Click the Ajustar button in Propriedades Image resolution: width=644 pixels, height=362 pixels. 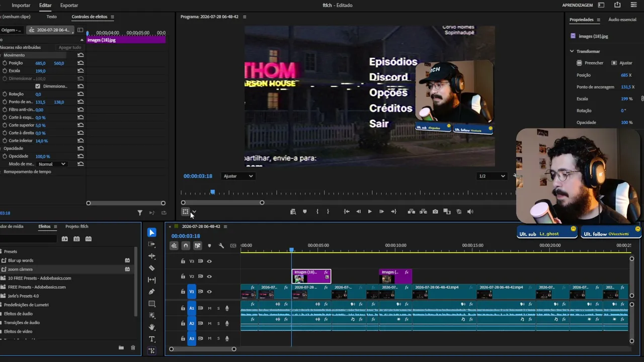point(622,63)
